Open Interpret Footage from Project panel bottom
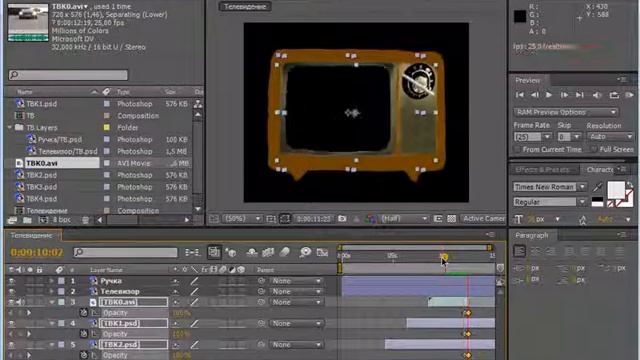The width and height of the screenshot is (640, 360). coord(12,220)
